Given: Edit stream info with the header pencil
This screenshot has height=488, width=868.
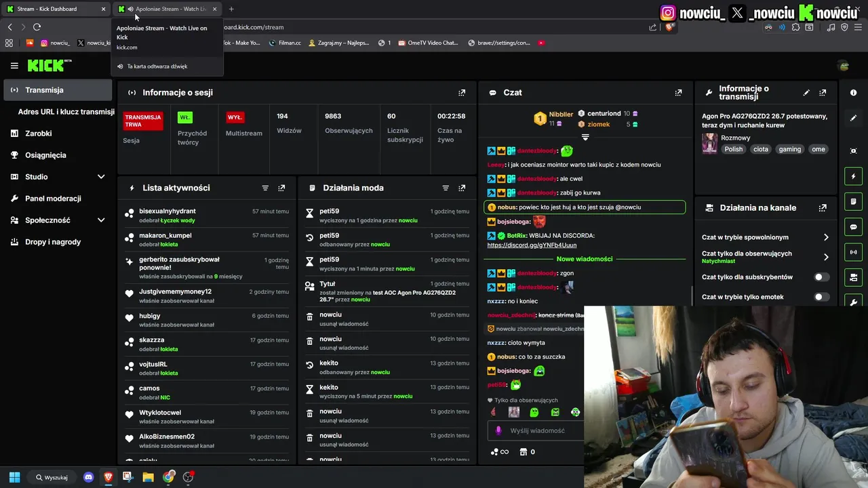Looking at the screenshot, I should click(806, 93).
